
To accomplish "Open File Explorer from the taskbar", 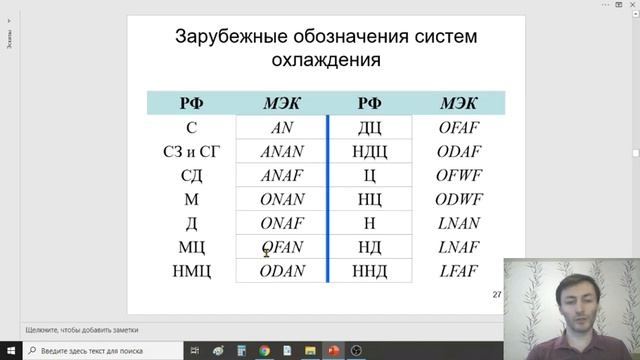I will tap(310, 351).
